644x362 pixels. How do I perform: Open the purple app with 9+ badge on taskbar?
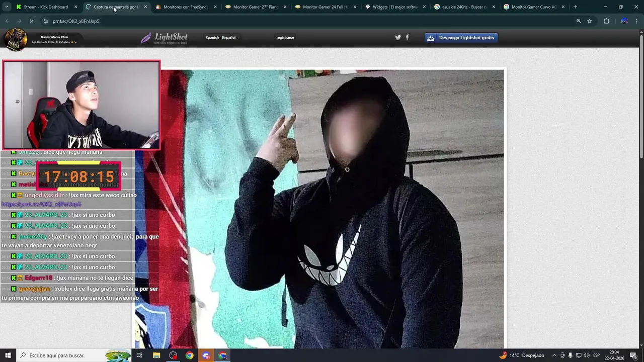(x=206, y=355)
